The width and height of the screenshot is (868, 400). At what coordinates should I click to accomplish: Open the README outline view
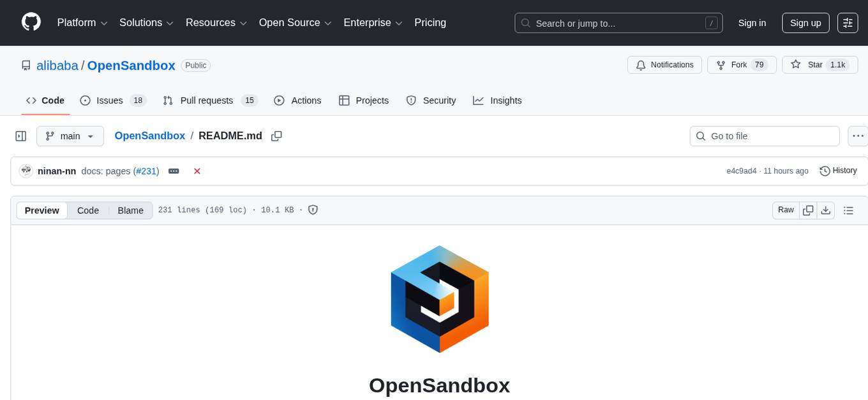point(849,210)
